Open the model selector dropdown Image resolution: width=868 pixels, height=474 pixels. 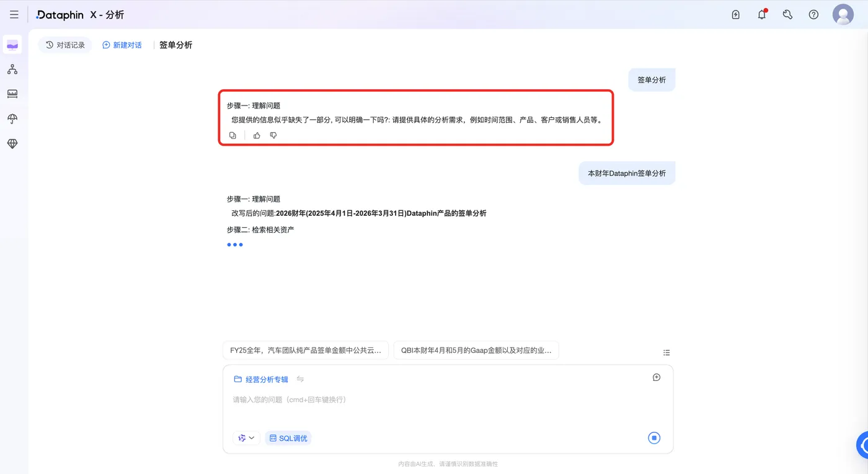click(x=247, y=438)
